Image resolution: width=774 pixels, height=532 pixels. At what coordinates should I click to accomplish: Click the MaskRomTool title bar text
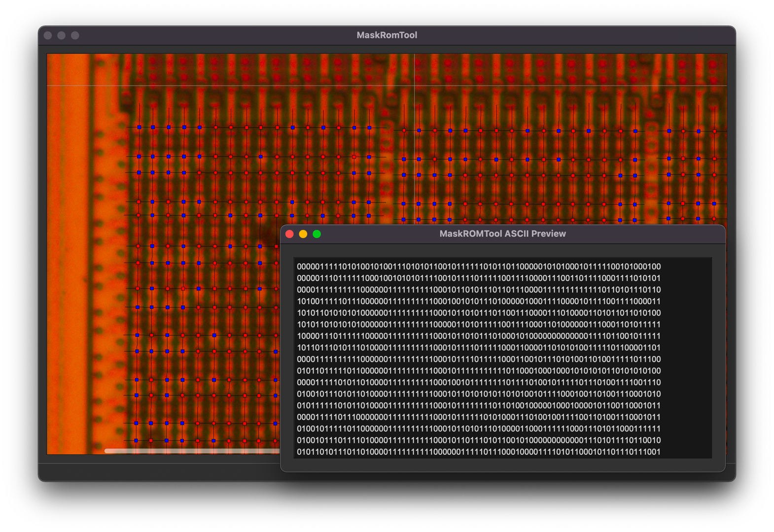coord(387,35)
